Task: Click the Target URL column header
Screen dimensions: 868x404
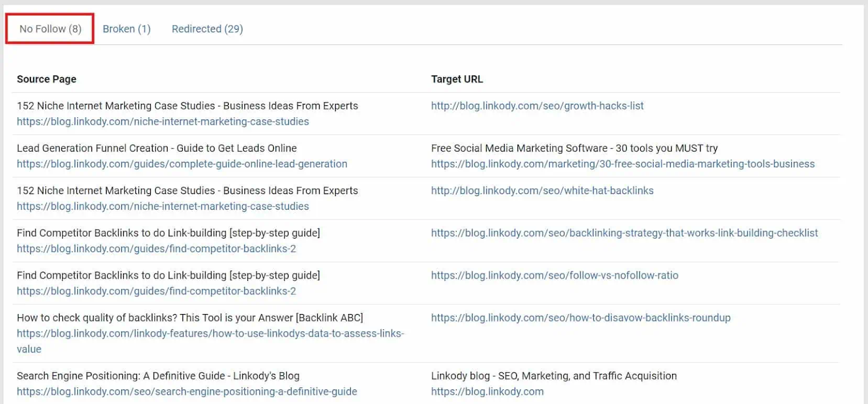Action: [x=456, y=79]
